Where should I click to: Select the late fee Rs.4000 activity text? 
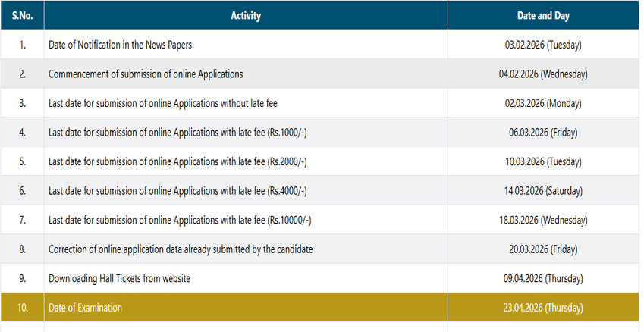pos(177,191)
